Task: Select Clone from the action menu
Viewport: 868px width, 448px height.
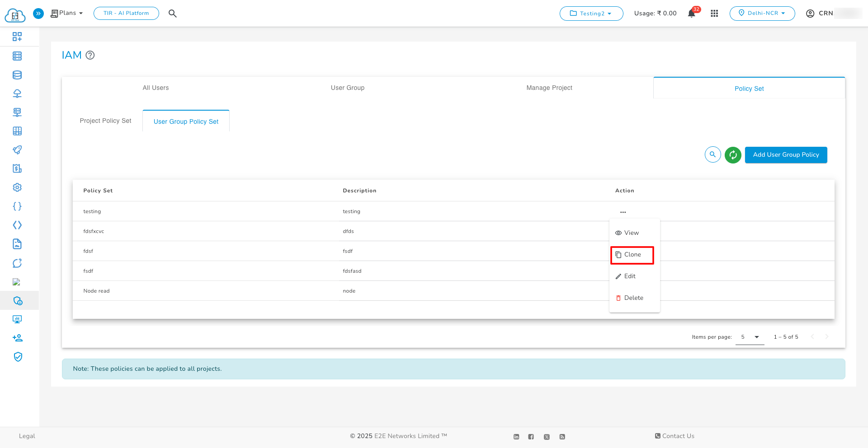Action: point(632,255)
